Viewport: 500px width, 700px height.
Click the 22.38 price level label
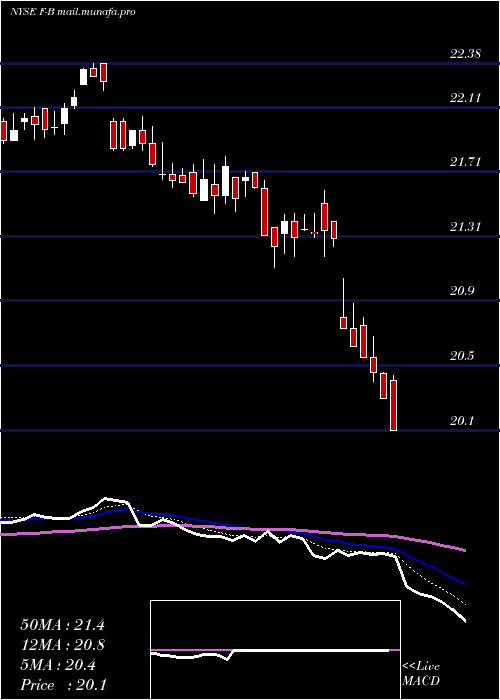[465, 54]
